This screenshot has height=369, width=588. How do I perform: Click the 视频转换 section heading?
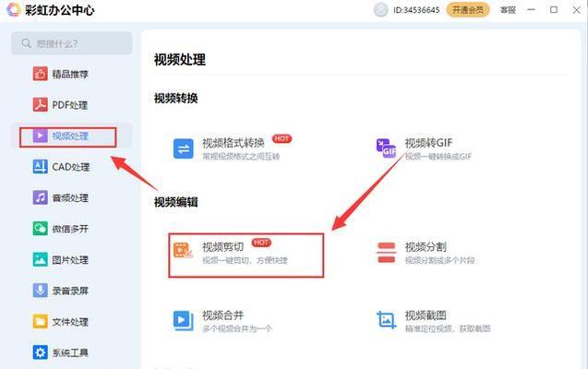pyautogui.click(x=176, y=98)
